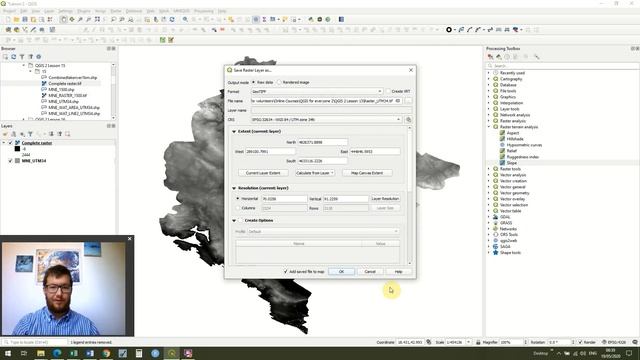Click the Enable Properties Widget icon in Browser
This screenshot has height=360, width=640.
coord(39,57)
